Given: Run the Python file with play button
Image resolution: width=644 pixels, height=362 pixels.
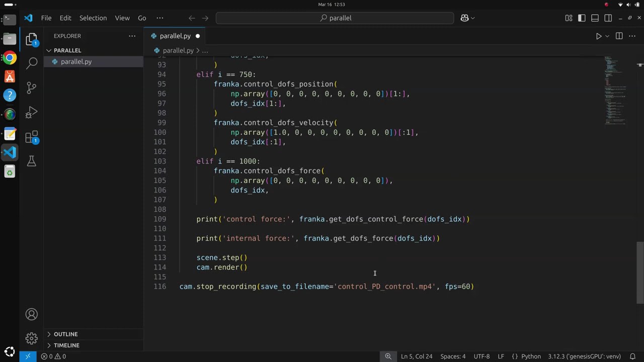Looking at the screenshot, I should [x=599, y=36].
